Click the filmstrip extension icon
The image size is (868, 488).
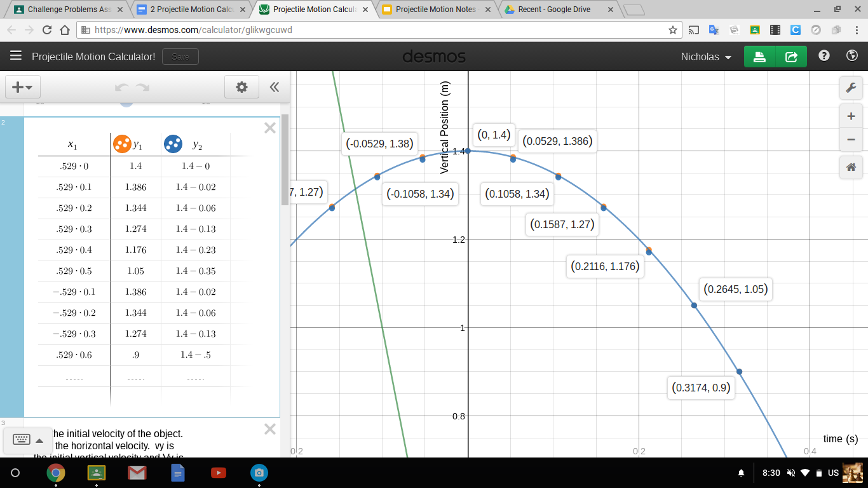pos(775,30)
